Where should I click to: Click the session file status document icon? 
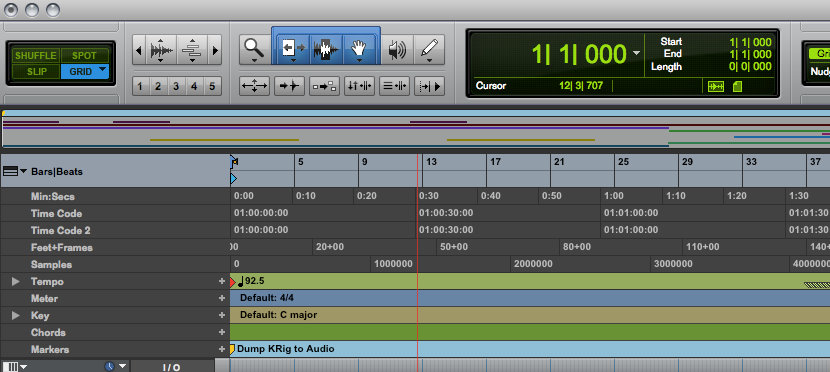pyautogui.click(x=737, y=87)
